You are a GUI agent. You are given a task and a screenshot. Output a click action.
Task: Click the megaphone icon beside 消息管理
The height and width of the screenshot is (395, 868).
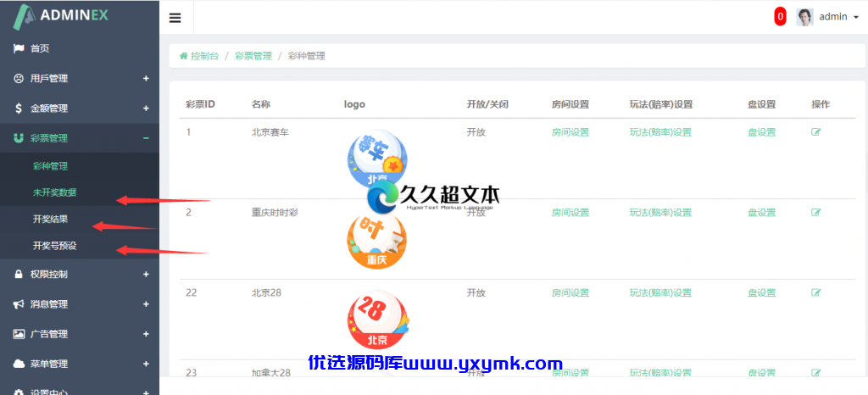coord(19,304)
